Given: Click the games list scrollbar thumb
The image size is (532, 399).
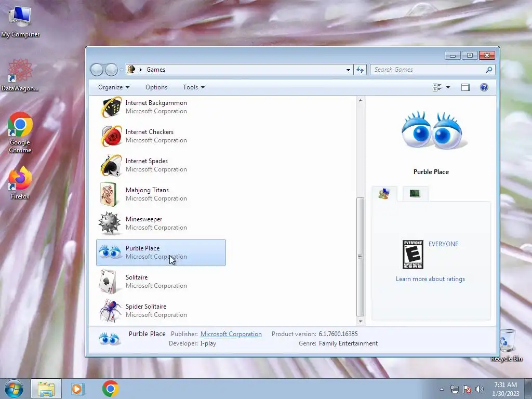Looking at the screenshot, I should 361,257.
